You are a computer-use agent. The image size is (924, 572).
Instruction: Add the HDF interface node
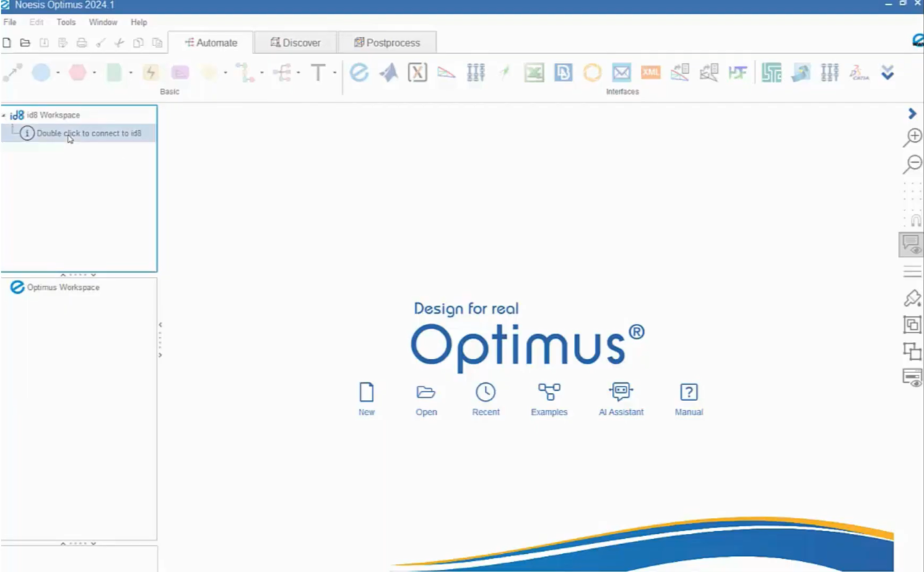coord(738,72)
